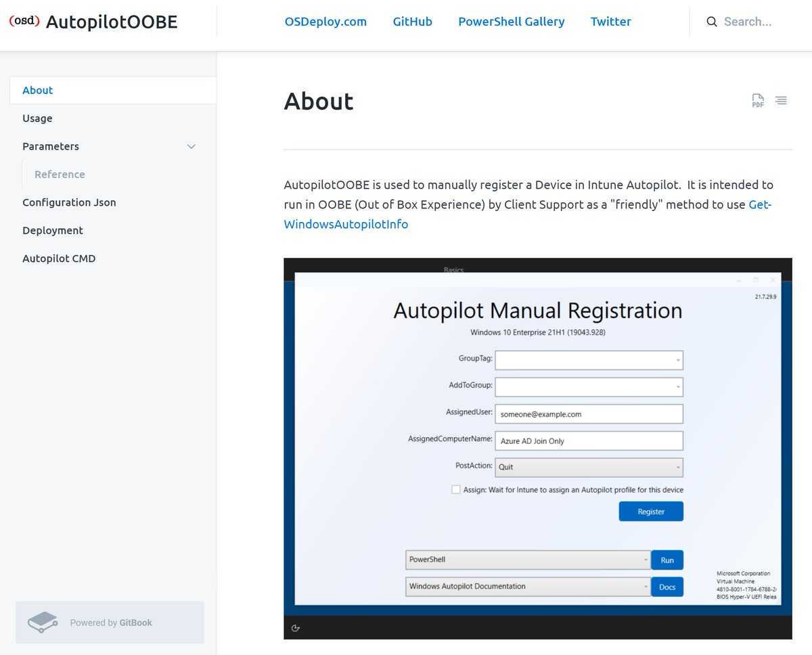Image resolution: width=812 pixels, height=655 pixels.
Task: Click the Powered by GitBook banner
Action: pyautogui.click(x=110, y=623)
